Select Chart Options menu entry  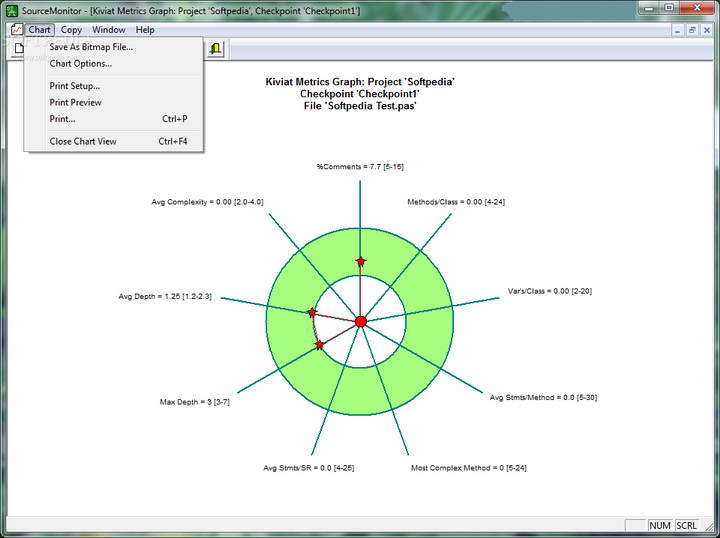[x=80, y=64]
